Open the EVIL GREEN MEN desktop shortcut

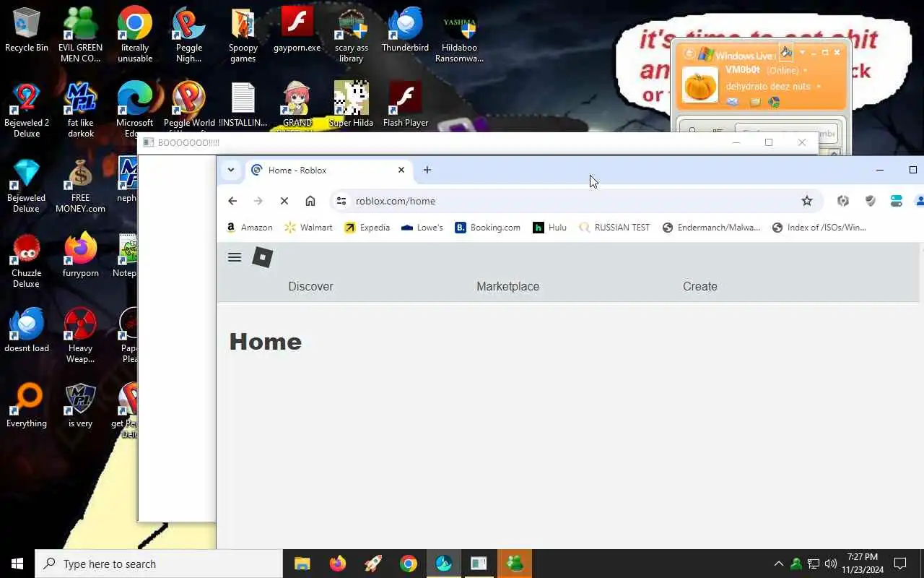click(x=80, y=35)
